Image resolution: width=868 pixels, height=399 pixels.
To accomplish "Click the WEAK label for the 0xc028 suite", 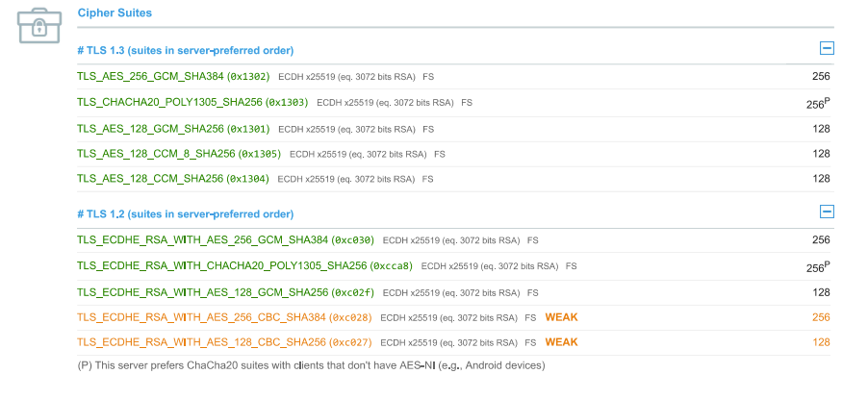I will [561, 317].
